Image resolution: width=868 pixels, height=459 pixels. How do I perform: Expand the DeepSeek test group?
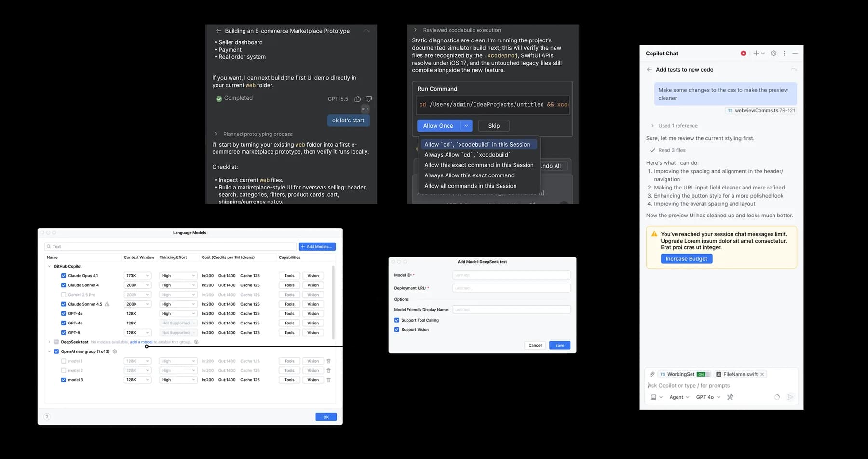[49, 342]
